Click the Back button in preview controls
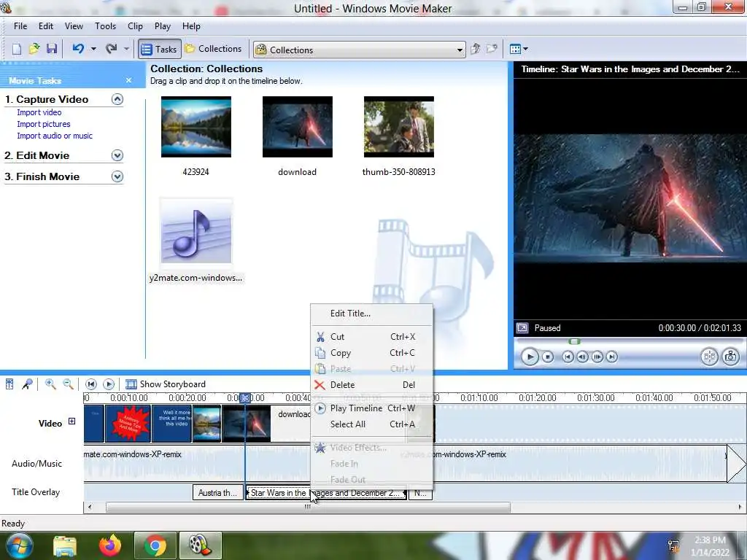This screenshot has height=560, width=747. (568, 357)
